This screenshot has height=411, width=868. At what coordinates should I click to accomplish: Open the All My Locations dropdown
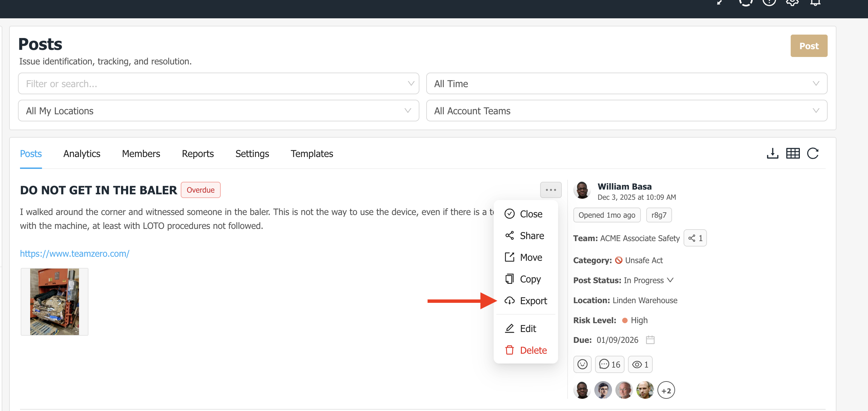tap(218, 111)
